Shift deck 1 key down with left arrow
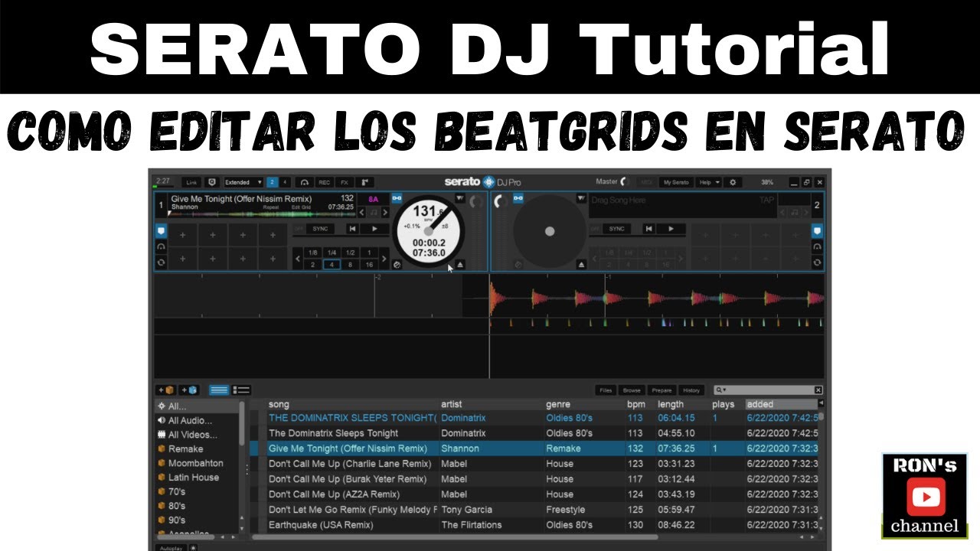Viewport: 980px width, 551px height. pos(361,213)
